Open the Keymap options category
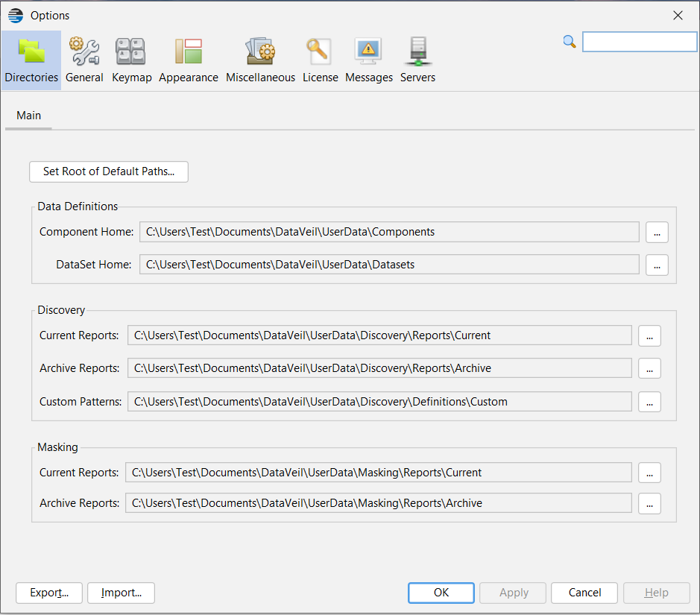This screenshot has height=615, width=700. pyautogui.click(x=132, y=60)
